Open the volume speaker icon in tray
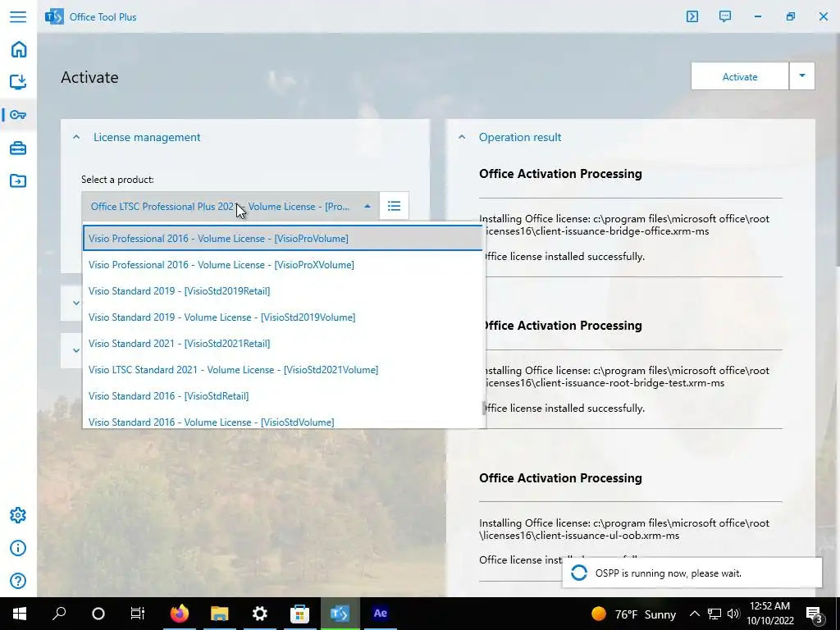Image resolution: width=840 pixels, height=630 pixels. (733, 614)
